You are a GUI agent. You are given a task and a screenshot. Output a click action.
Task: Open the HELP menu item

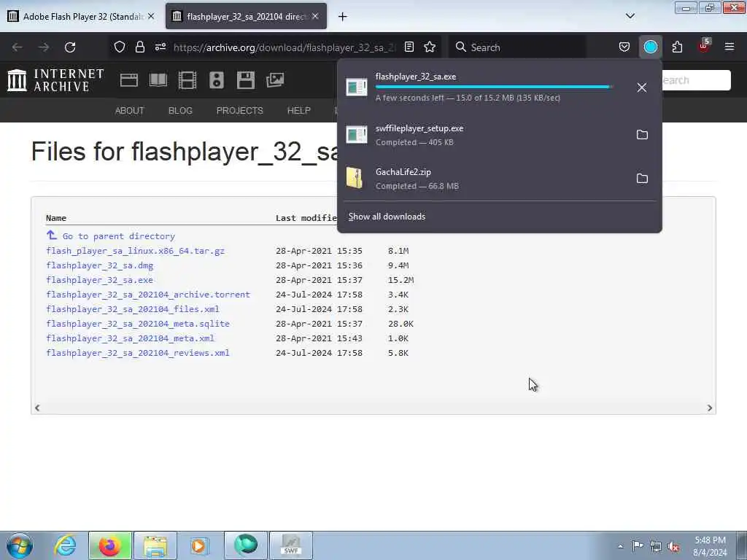(298, 111)
